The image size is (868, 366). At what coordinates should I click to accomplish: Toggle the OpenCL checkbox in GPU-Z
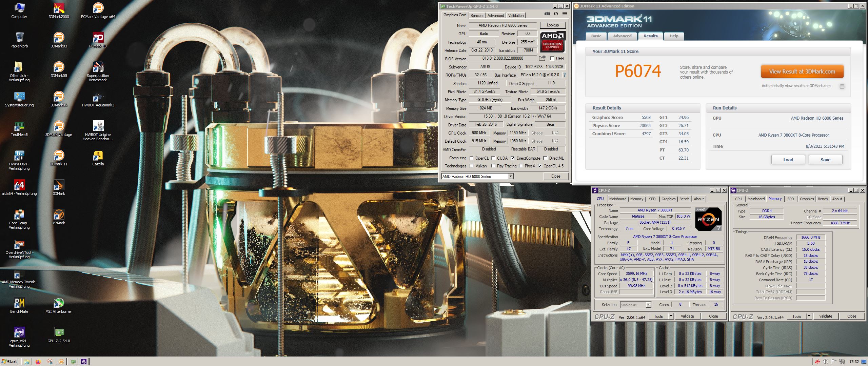[472, 158]
